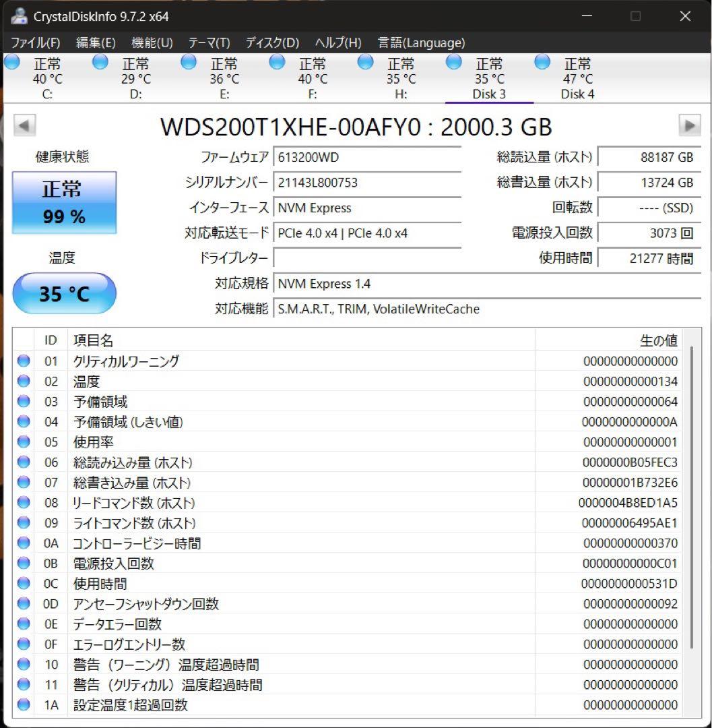Click the blue dot beside データエラー回数 row
712x728 pixels.
click(24, 624)
